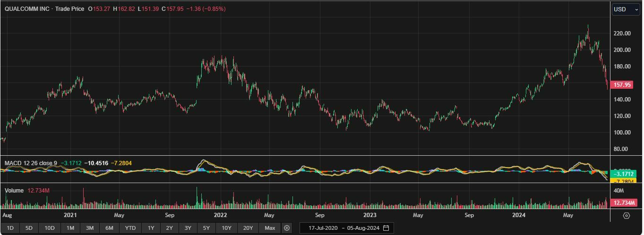
Task: Click the 2022 label on time axis
Action: pyautogui.click(x=220, y=215)
